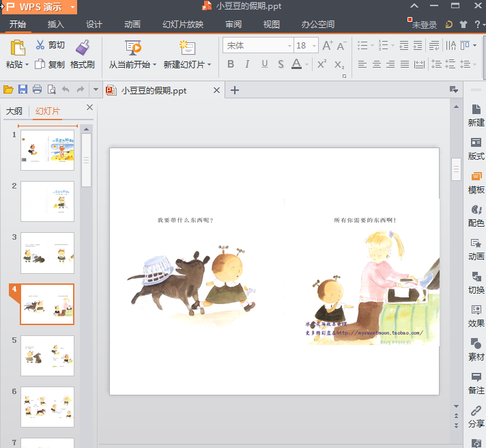486x448 pixels.
Task: Apply distributed text alignment
Action: tap(419, 64)
